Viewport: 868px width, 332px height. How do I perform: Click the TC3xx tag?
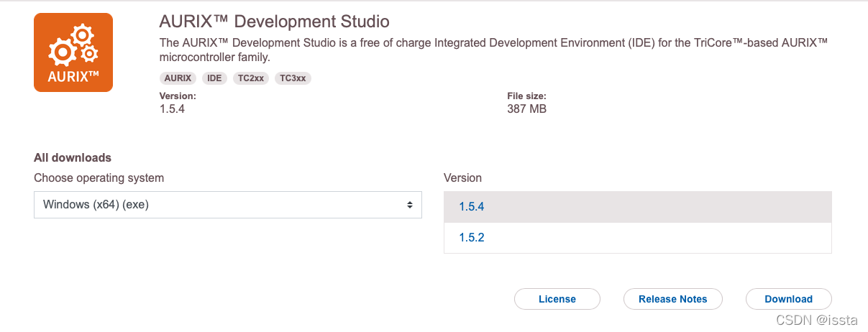293,78
